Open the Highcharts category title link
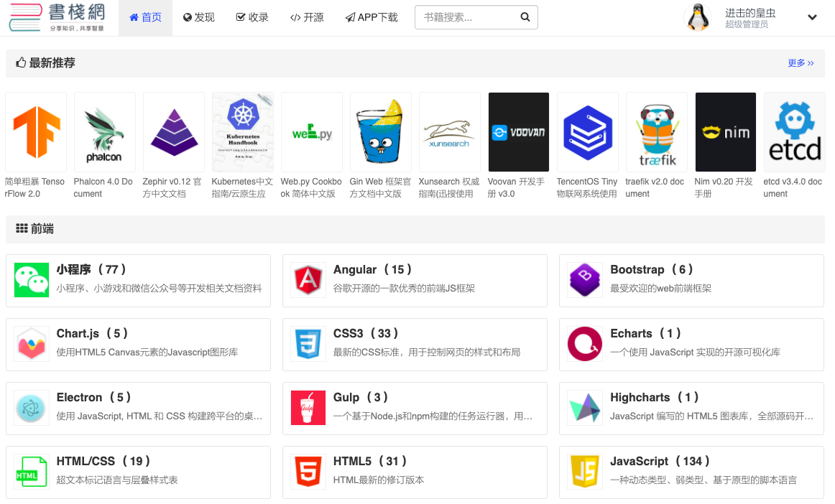 point(640,397)
